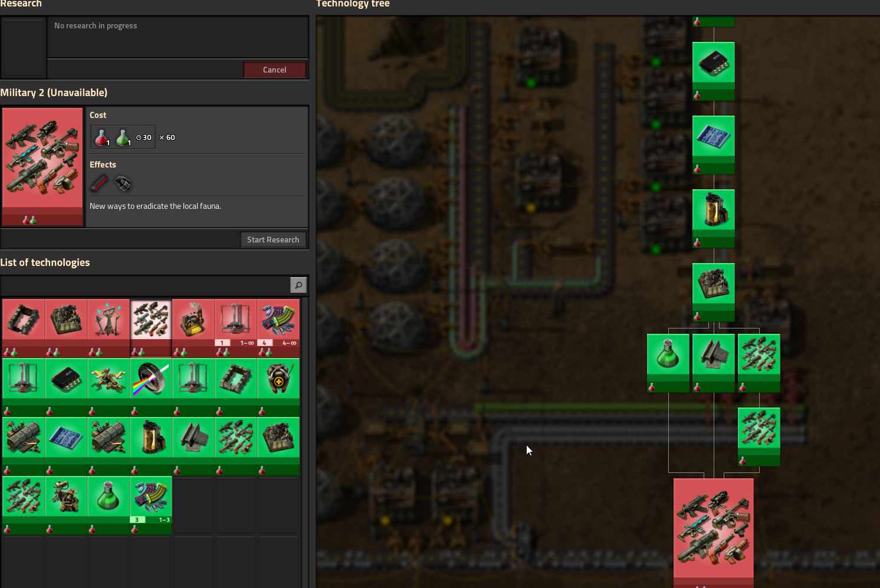Viewport: 880px width, 588px height.
Task: Select red assembling machine technology in technologies list
Action: [x=66, y=328]
